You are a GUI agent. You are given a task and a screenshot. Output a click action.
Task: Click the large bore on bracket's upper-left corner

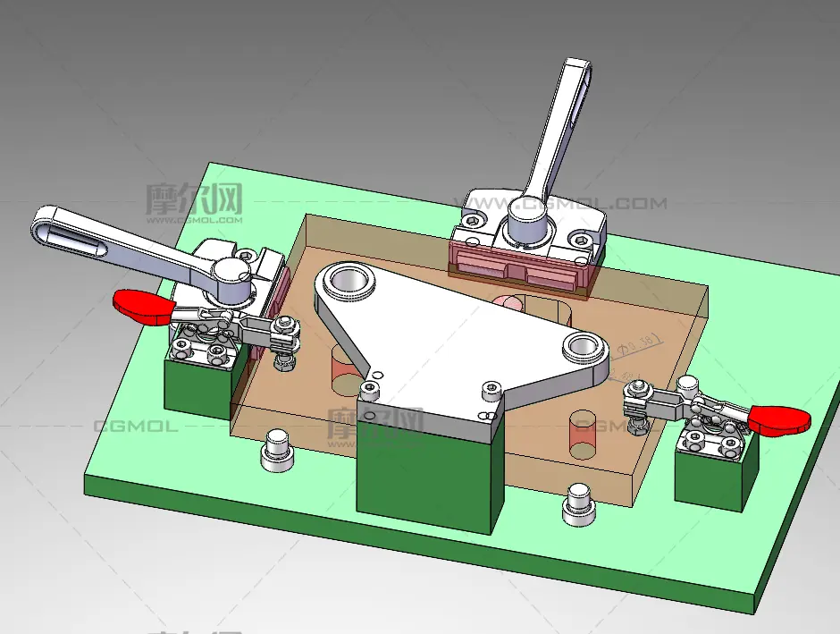coord(349,282)
